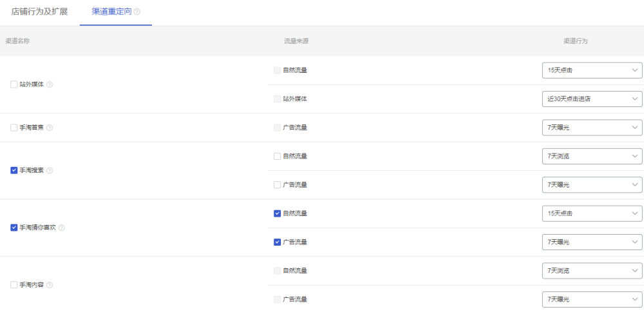644x314 pixels.
Task: Switch to 店铺行为及扩展 tab
Action: pyautogui.click(x=39, y=12)
